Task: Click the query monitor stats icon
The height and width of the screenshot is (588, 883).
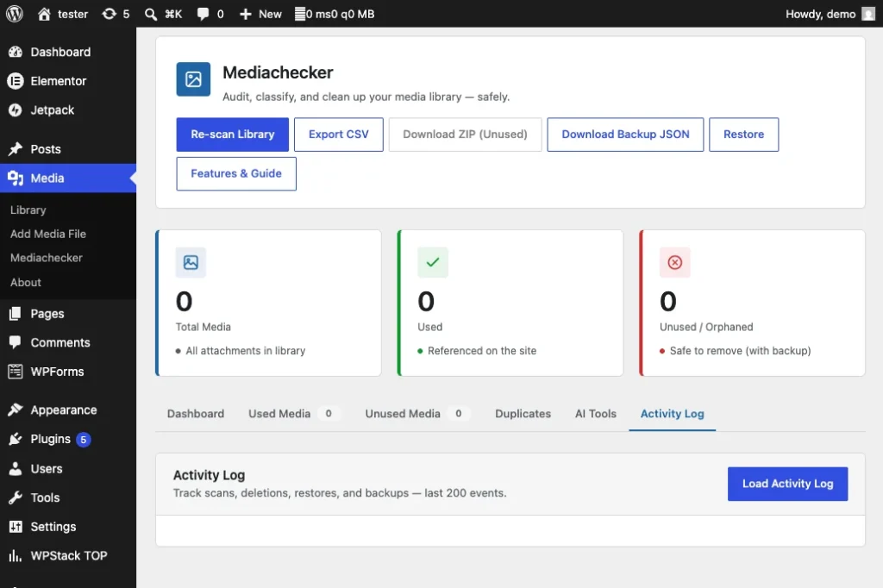Action: [x=300, y=14]
